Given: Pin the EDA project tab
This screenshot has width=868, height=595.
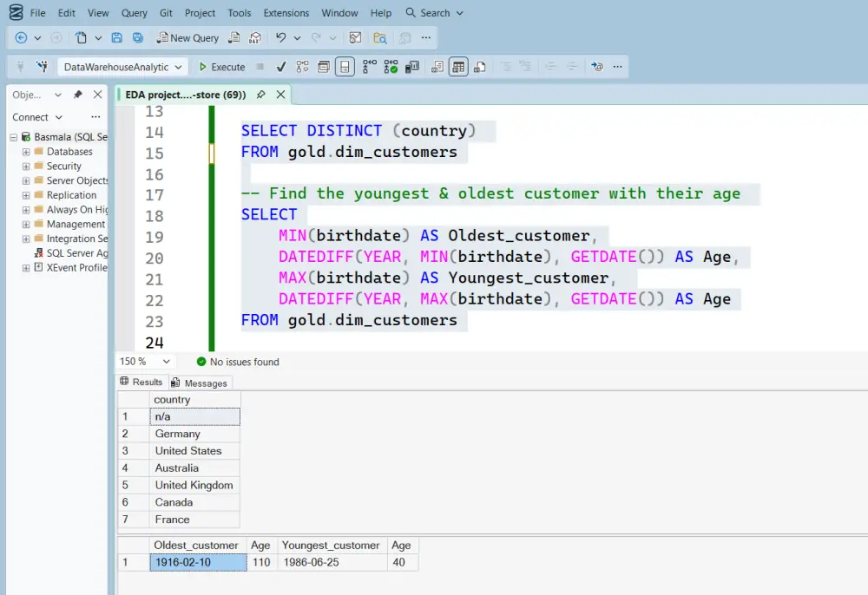Looking at the screenshot, I should click(260, 95).
